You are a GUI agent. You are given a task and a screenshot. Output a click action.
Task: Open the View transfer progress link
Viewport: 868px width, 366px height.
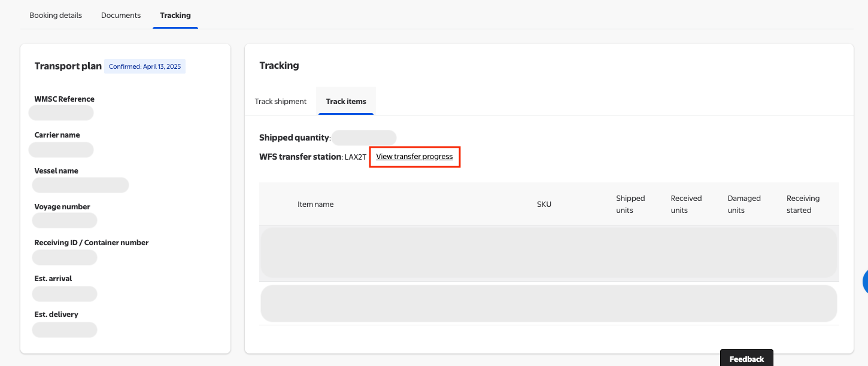[414, 157]
